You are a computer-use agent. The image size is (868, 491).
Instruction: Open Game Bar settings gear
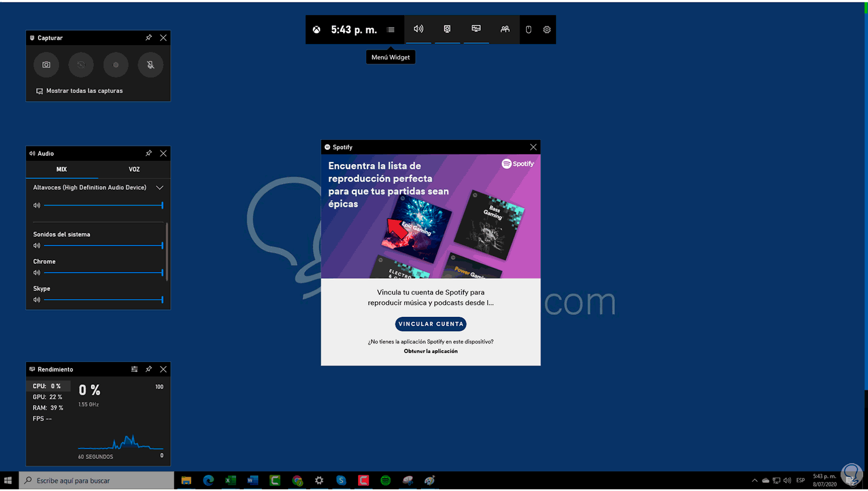coord(547,29)
